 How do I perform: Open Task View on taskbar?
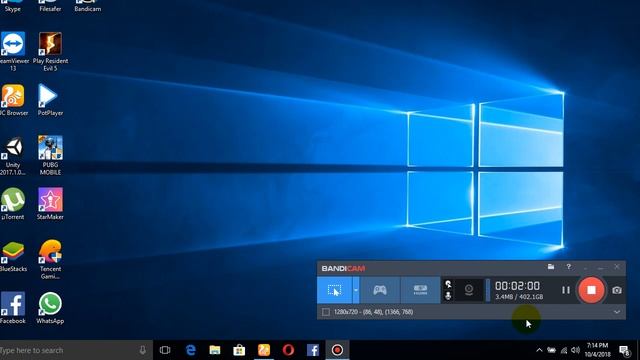[x=165, y=350]
